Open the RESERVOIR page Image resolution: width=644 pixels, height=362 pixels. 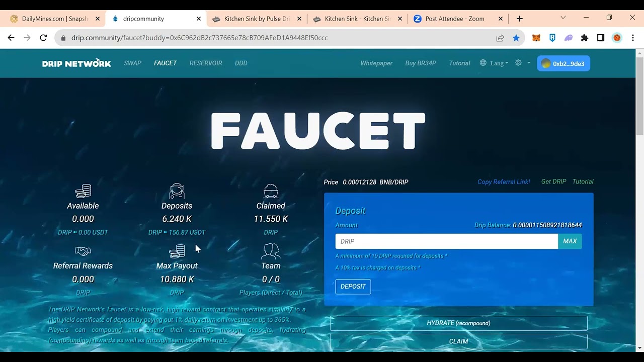pos(206,63)
